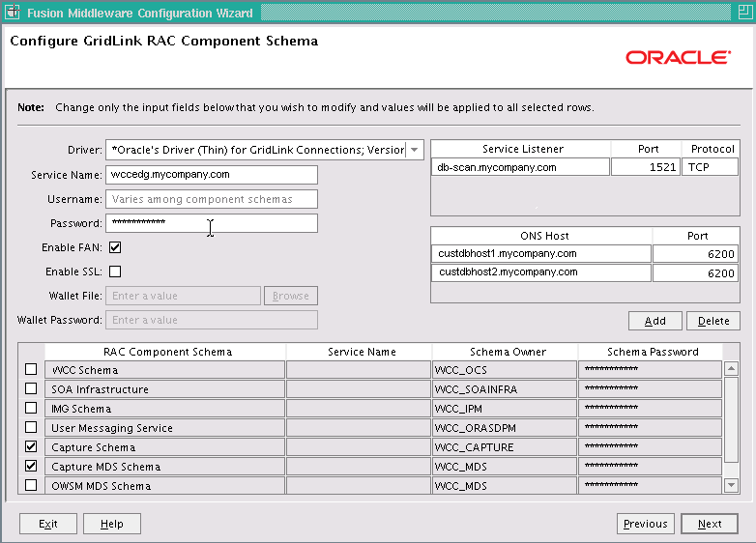Screen dimensions: 756x543
Task: Click the schema table scrollbar thumb
Action: [x=731, y=419]
